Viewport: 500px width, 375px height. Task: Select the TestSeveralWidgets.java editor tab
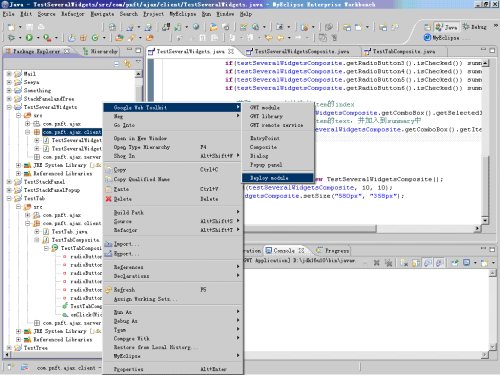pos(191,51)
